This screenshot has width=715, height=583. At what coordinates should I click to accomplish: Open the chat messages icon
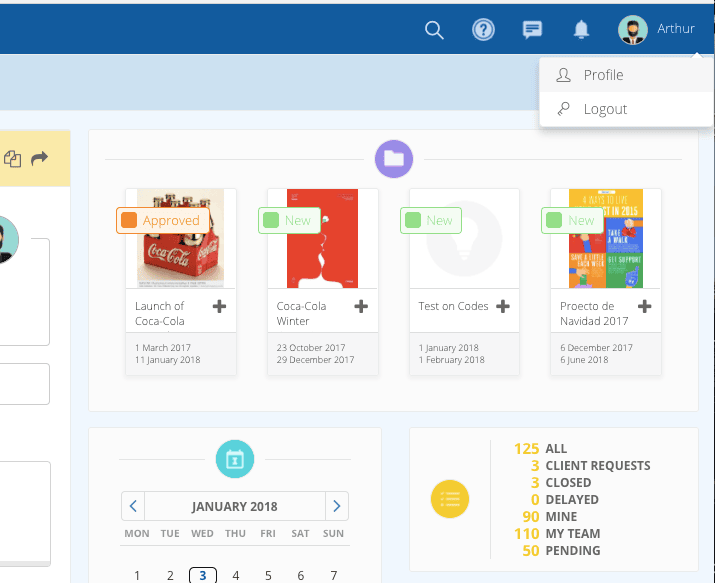click(532, 30)
